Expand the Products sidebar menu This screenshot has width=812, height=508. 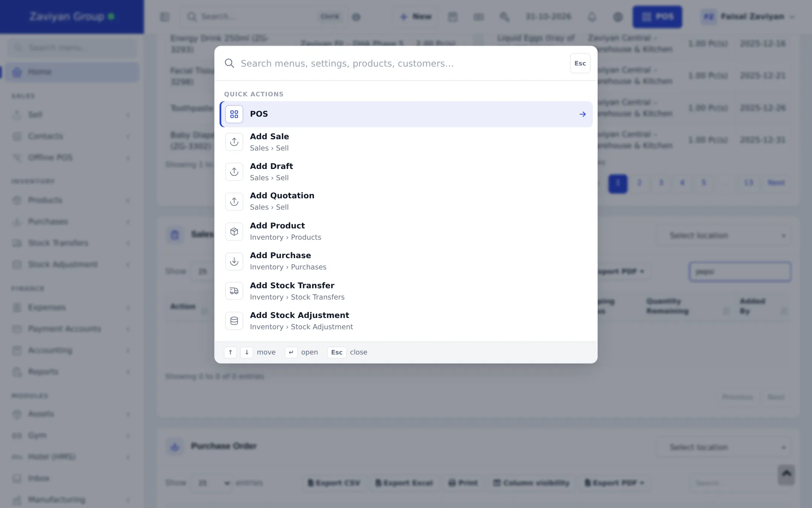coord(72,200)
